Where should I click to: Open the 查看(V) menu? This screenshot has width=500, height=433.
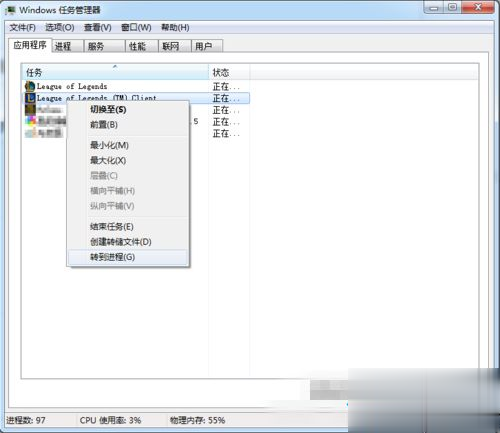click(98, 27)
